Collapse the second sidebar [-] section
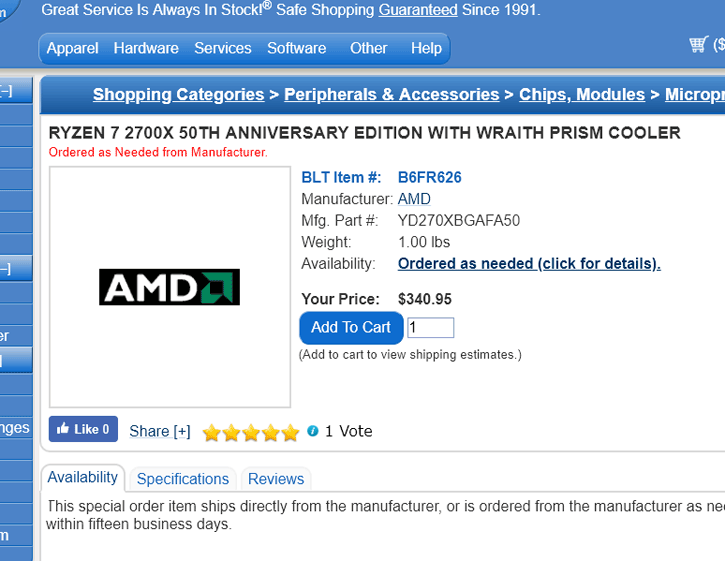The height and width of the screenshot is (561, 725). click(x=6, y=269)
